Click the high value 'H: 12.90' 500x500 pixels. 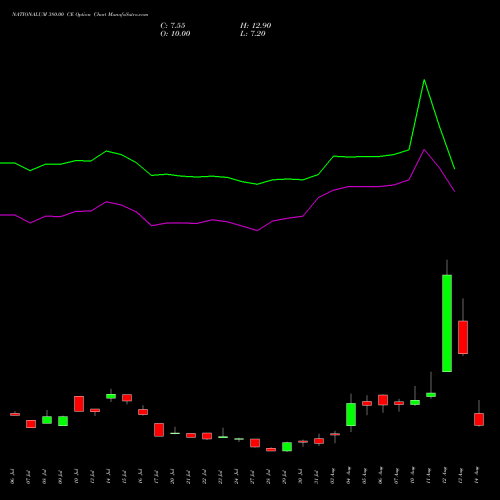[256, 26]
